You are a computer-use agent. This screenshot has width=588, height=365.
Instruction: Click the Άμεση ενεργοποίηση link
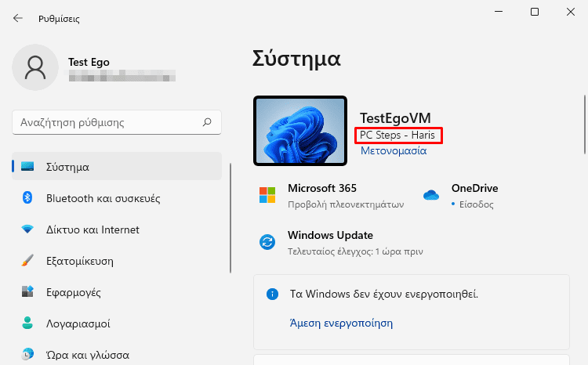click(x=341, y=323)
